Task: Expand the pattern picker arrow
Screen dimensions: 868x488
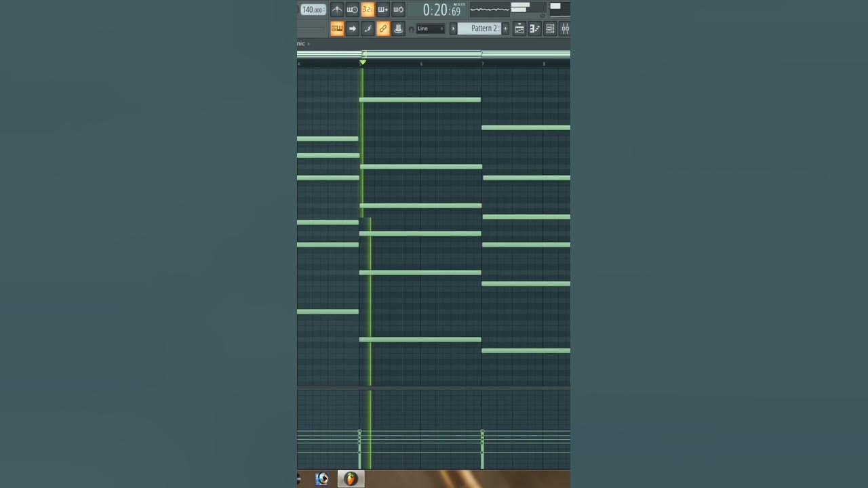Action: (453, 28)
